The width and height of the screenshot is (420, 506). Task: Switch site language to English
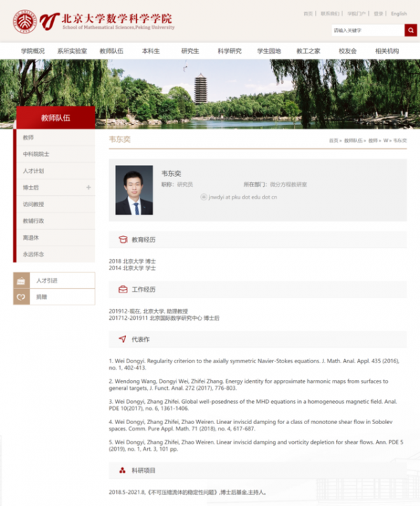click(398, 13)
